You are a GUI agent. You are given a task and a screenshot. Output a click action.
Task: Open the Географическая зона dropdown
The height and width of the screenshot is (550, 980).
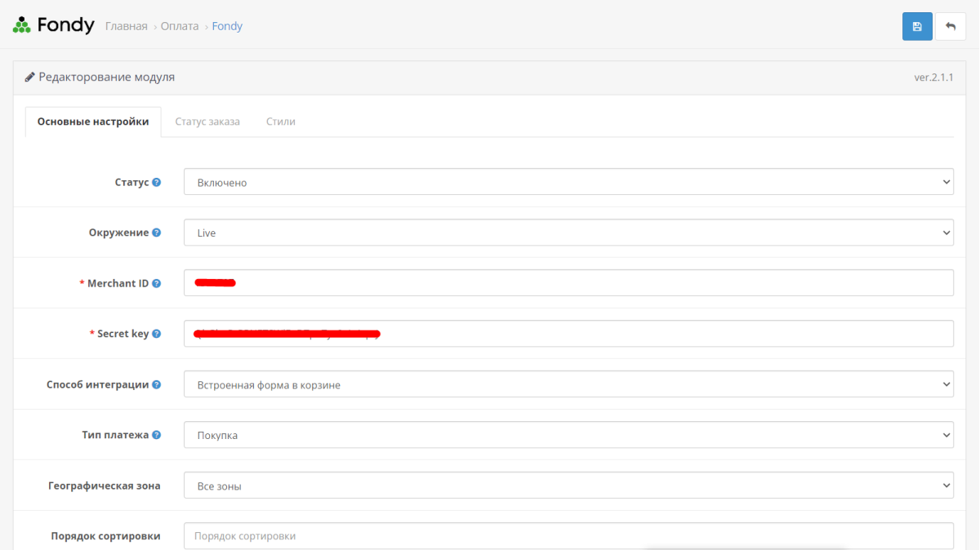(568, 486)
